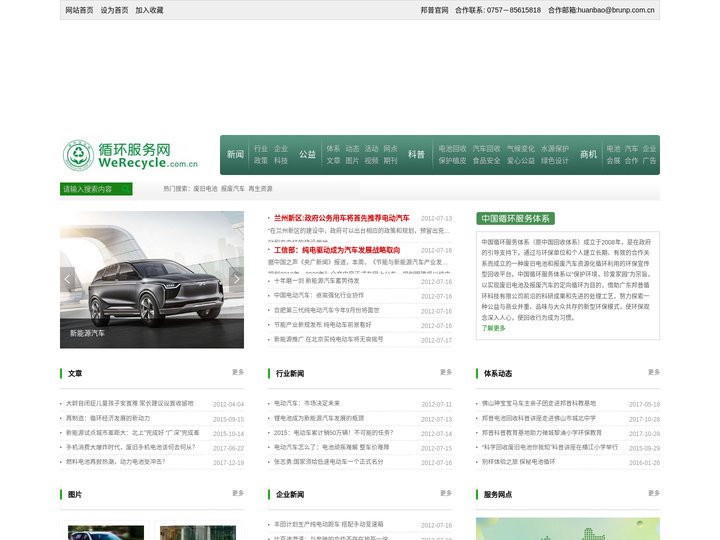The height and width of the screenshot is (540, 720).
Task: Click 更多 beside the 文章 section
Action: click(x=238, y=372)
